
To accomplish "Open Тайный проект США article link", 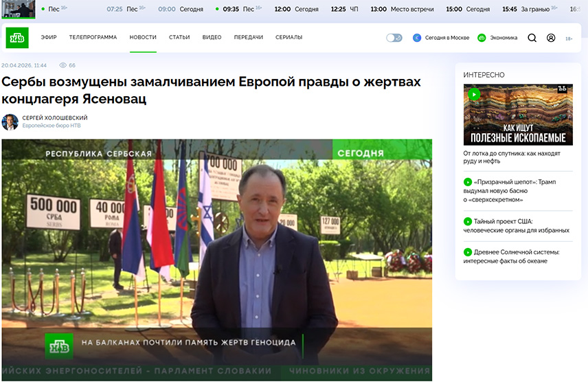I will [517, 225].
